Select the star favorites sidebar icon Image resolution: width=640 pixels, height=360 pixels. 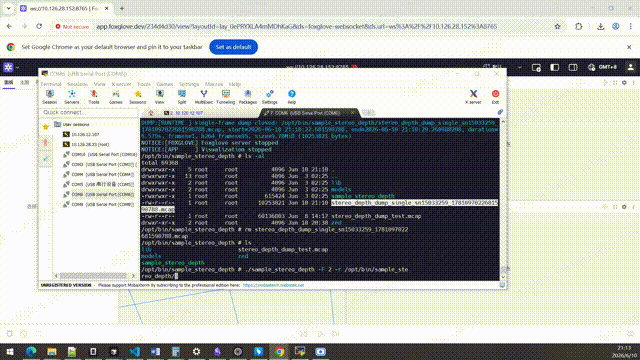(x=46, y=127)
